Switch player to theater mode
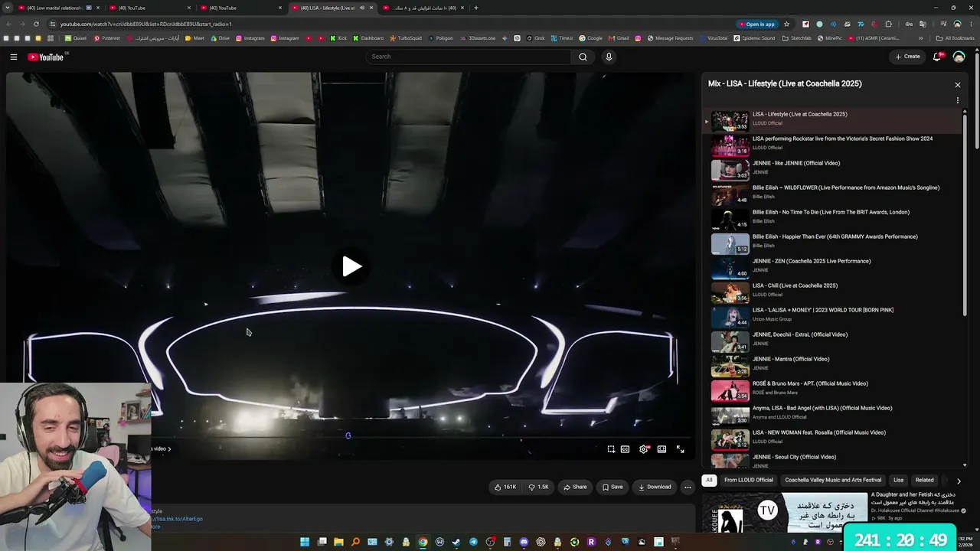The width and height of the screenshot is (980, 551). click(661, 449)
